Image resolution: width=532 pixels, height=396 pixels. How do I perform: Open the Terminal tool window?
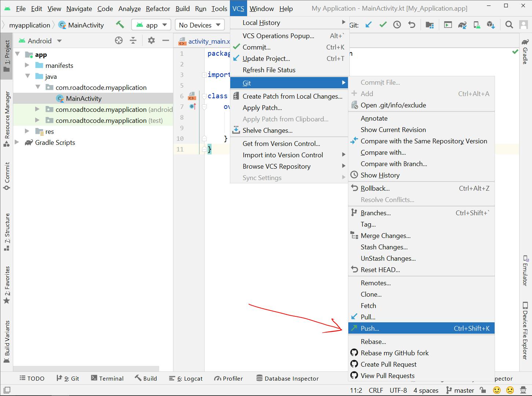107,378
